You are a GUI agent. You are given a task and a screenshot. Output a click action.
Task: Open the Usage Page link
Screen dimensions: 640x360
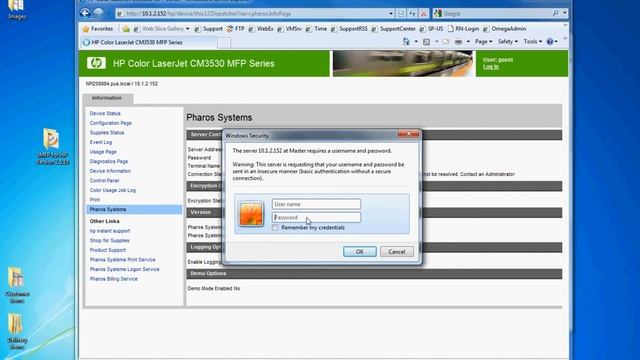103,152
